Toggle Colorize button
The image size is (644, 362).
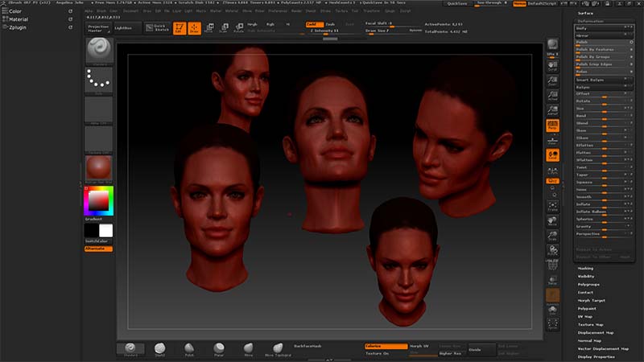pyautogui.click(x=386, y=347)
